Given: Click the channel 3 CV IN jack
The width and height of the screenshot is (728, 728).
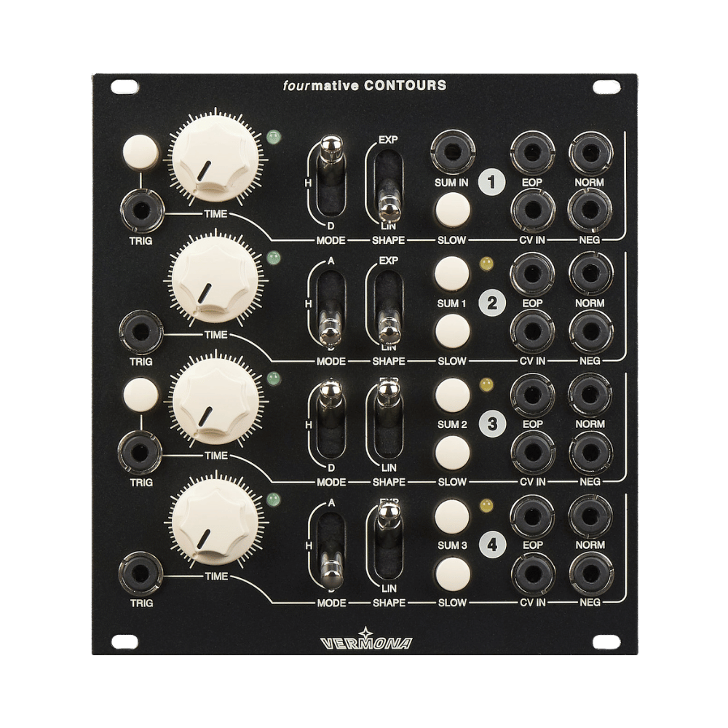Looking at the screenshot, I should (533, 452).
